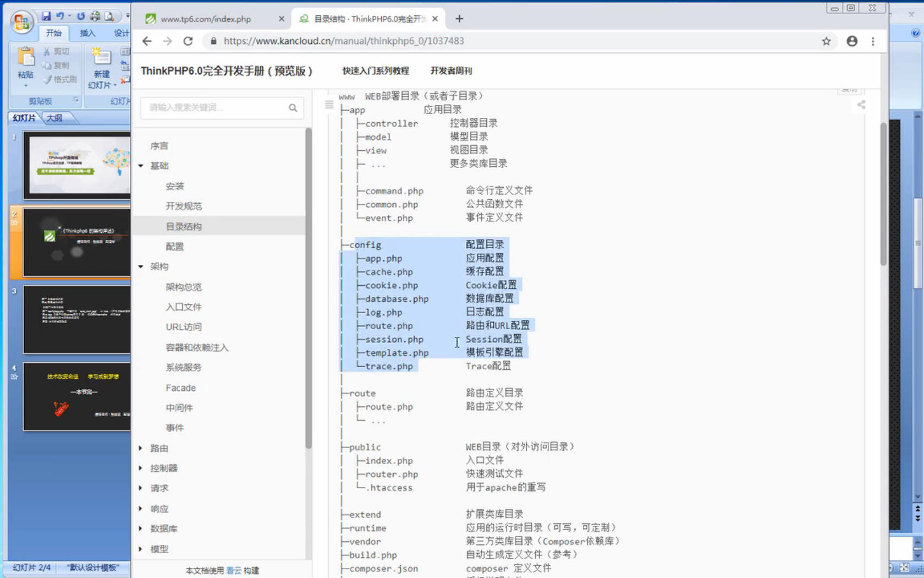The width and height of the screenshot is (924, 578).
Task: Click the 格式刷 format painter
Action: pos(60,79)
